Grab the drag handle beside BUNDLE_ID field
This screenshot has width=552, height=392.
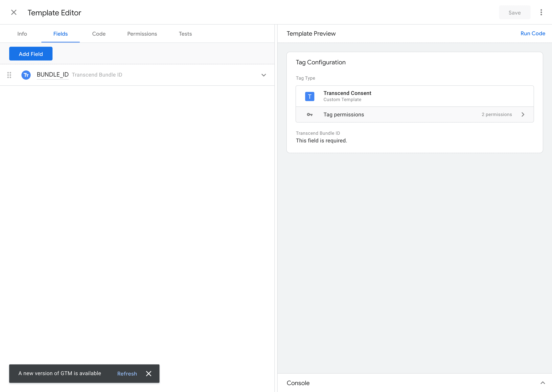point(9,75)
